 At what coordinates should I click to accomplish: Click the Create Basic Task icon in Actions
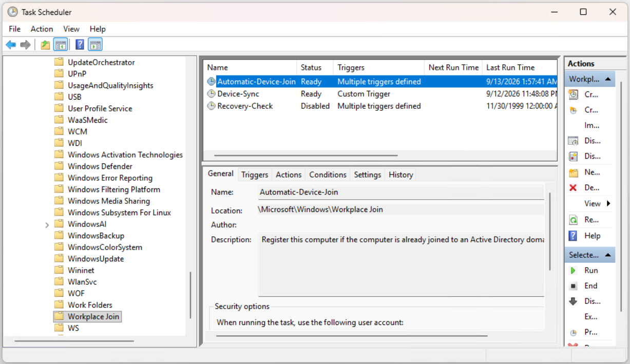point(573,94)
